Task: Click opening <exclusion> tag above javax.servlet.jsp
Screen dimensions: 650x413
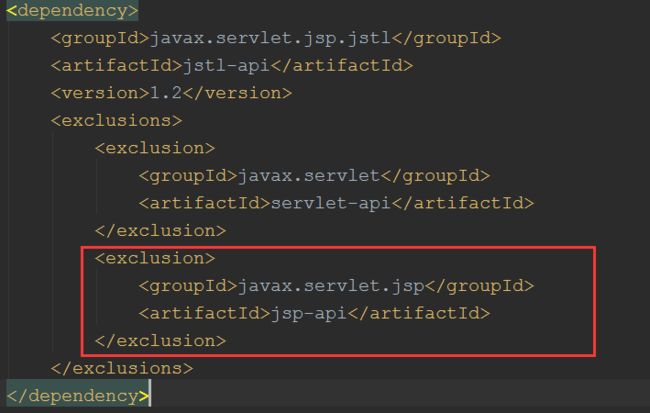Action: pos(155,258)
